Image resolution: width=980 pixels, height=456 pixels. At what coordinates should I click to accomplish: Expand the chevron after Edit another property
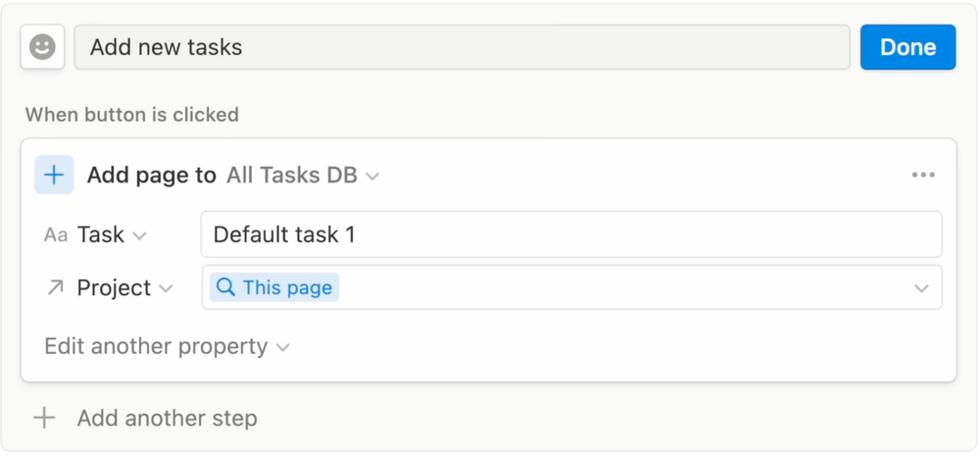pos(283,347)
